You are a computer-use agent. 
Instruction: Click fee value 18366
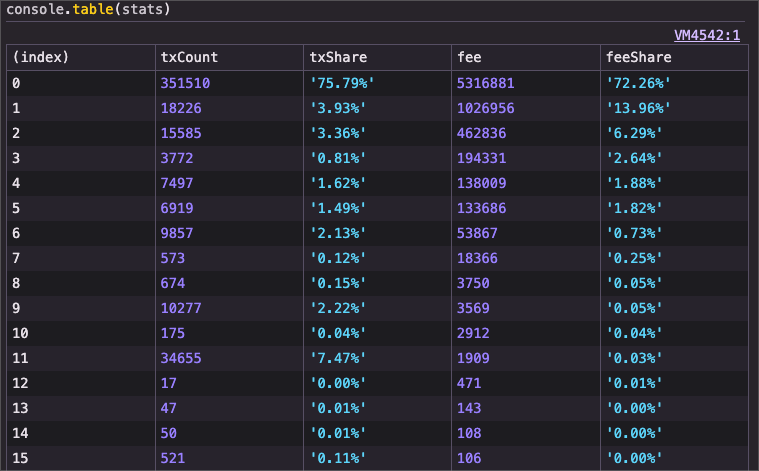(x=477, y=258)
